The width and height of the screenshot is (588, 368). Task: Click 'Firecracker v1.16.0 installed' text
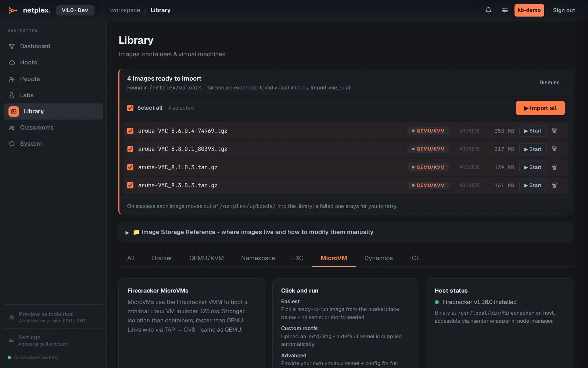(480, 302)
